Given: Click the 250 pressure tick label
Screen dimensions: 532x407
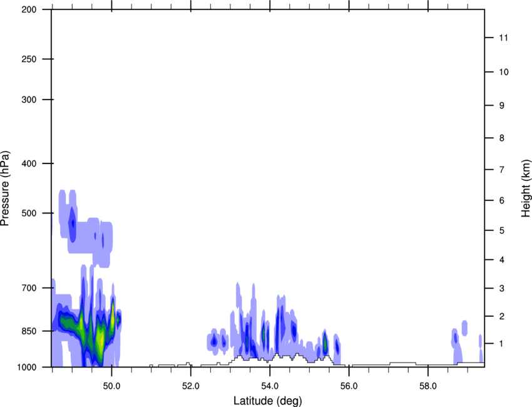Looking at the screenshot, I should [29, 59].
